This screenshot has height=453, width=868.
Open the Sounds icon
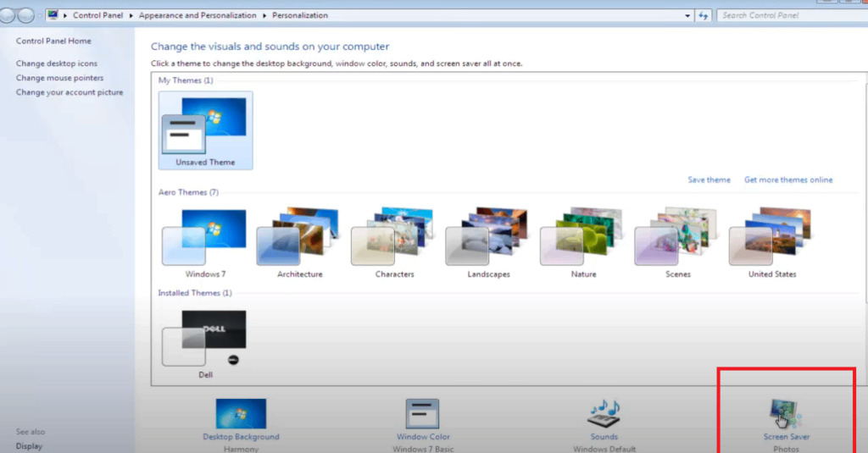click(x=604, y=415)
